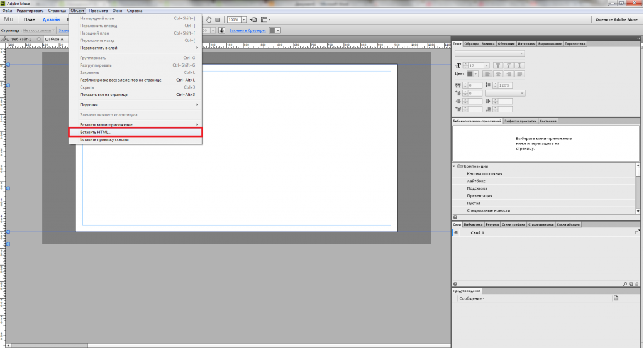Click the Rectangle tool in toolbar

tap(218, 19)
